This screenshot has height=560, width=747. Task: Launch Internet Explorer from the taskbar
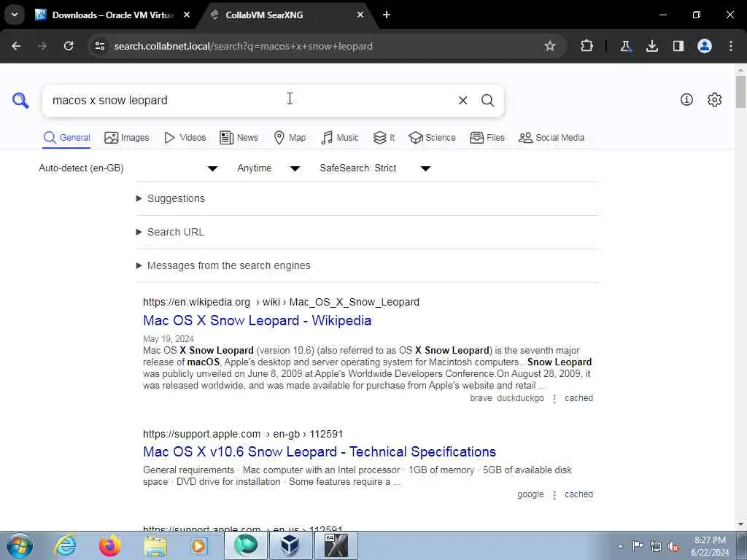pos(65,545)
